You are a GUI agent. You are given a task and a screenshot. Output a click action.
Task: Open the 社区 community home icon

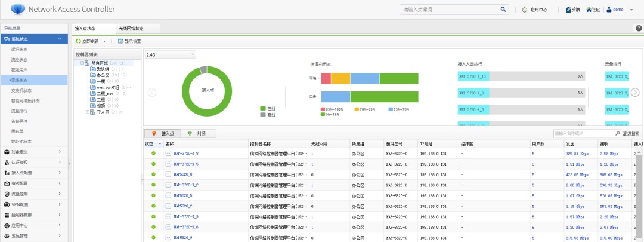(x=589, y=10)
